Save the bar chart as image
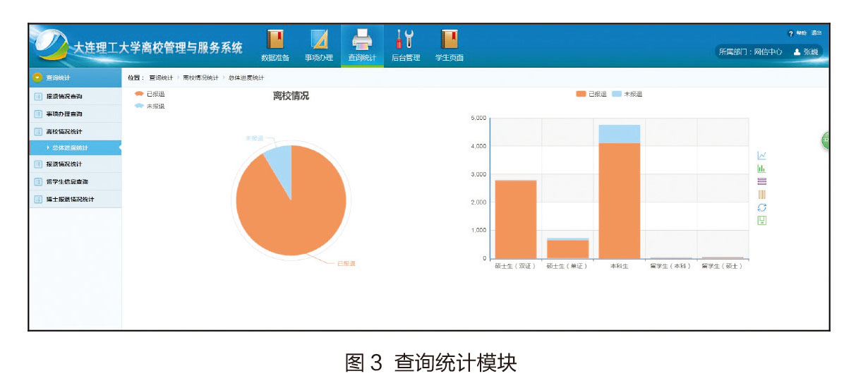 [x=762, y=220]
